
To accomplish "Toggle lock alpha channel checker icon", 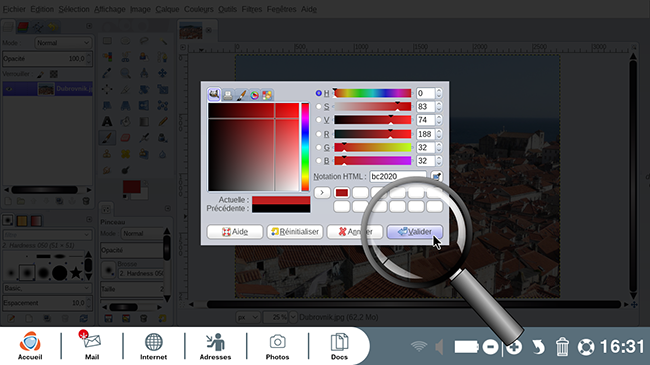I will click(54, 74).
